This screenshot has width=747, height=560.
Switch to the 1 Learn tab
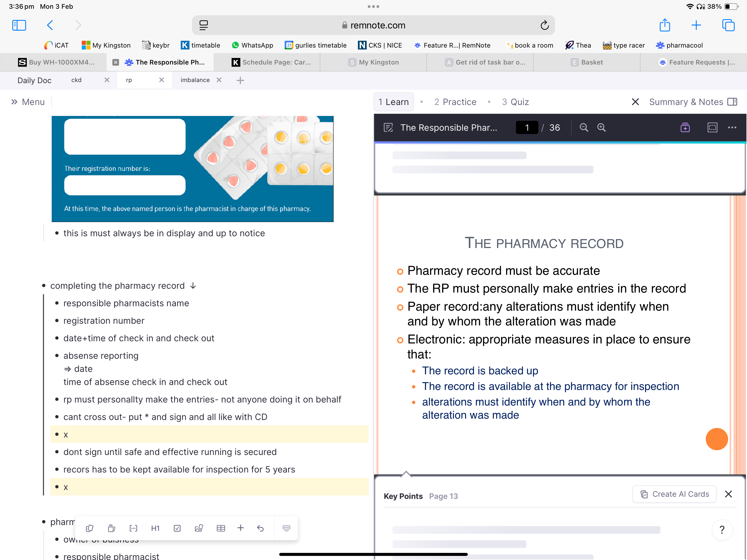(x=393, y=102)
